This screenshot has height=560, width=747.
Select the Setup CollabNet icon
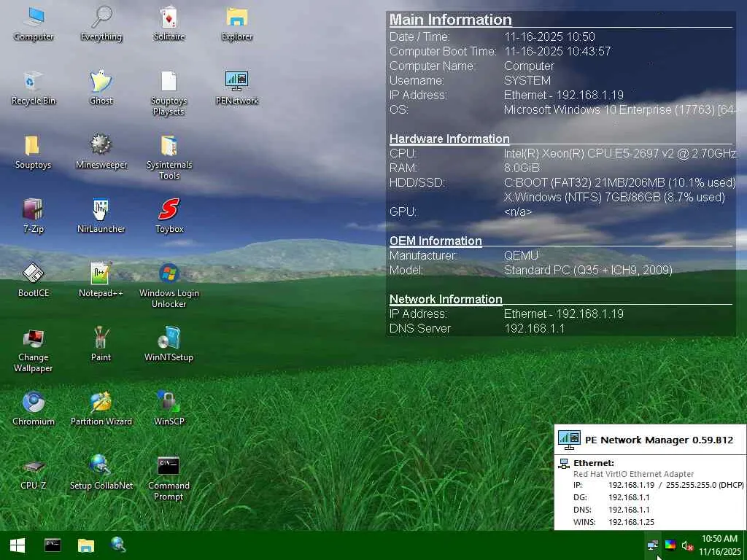tap(101, 472)
